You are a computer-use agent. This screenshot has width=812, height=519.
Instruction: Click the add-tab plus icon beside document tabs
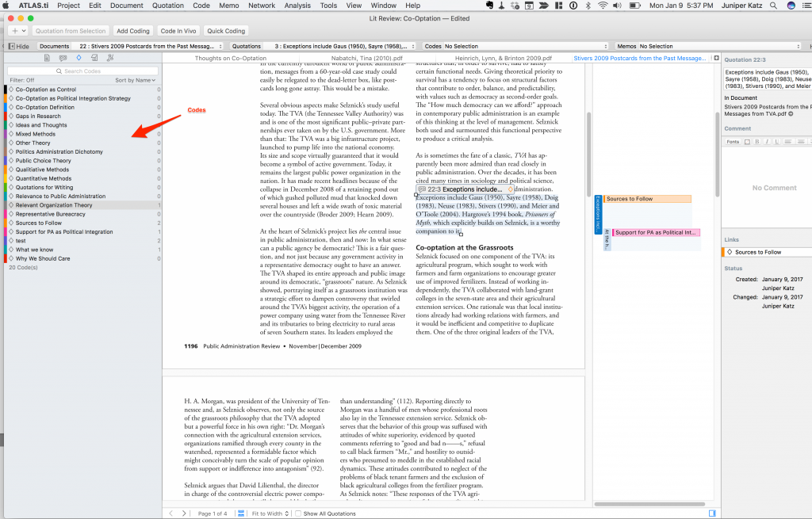716,58
